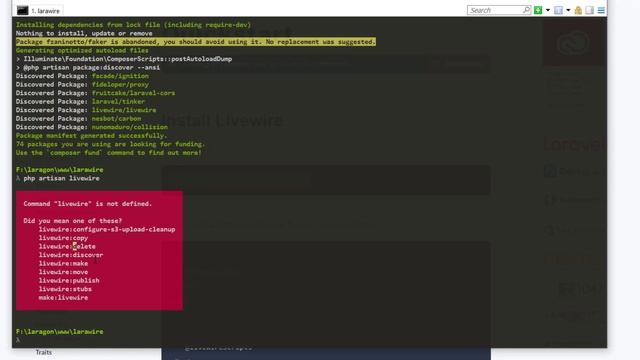Click the line "Nothing to install, update or remove"

point(84,33)
